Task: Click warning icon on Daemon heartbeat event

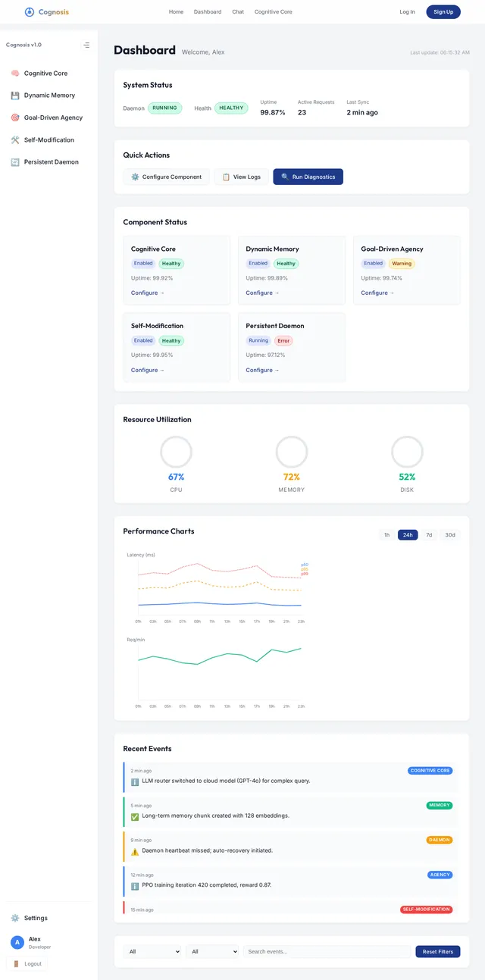Action: point(135,851)
